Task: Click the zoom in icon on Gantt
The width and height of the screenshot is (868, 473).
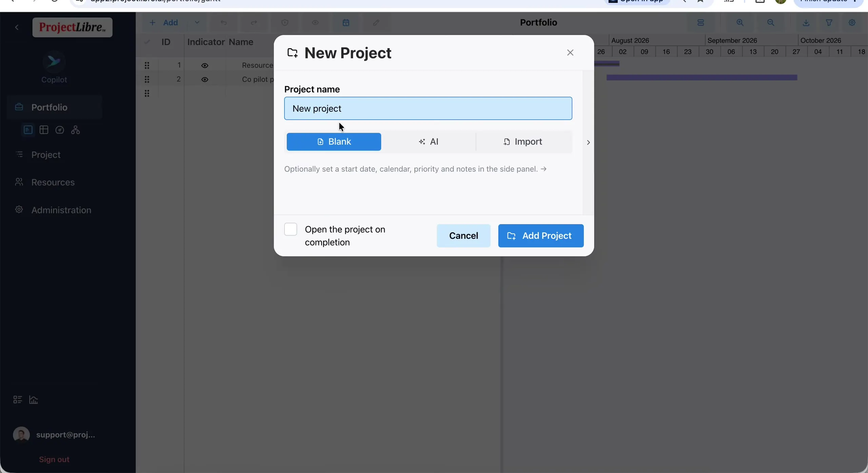Action: click(740, 23)
